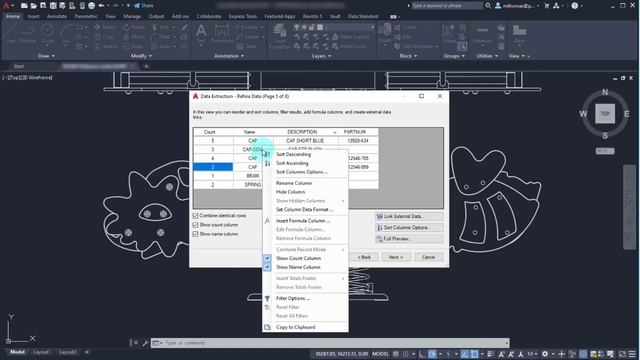Expand the Annotation panel dropdown
The width and height of the screenshot is (640, 360).
coord(229,56)
